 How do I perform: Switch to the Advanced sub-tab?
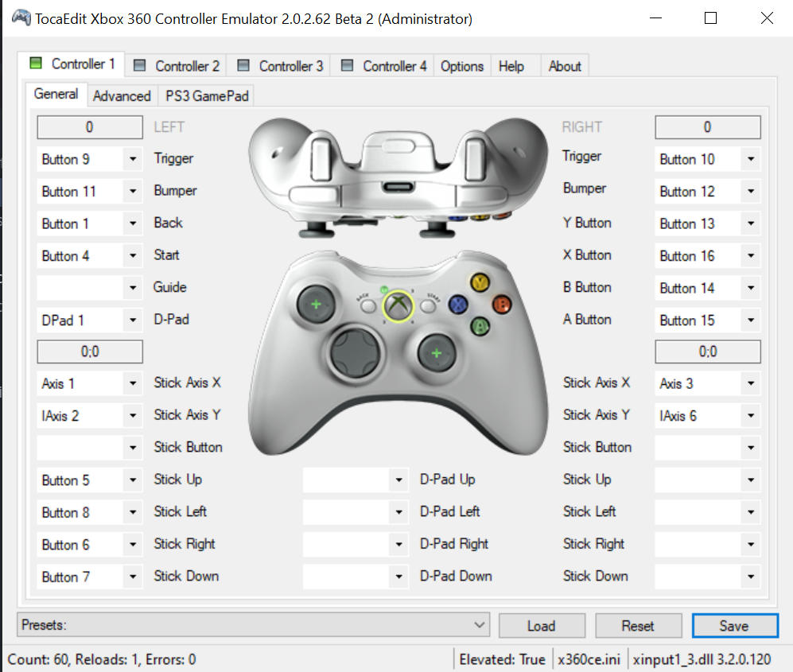(122, 95)
